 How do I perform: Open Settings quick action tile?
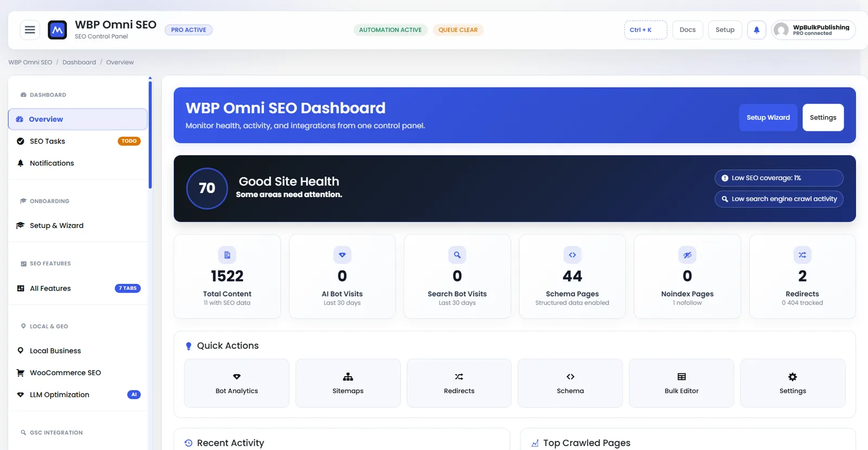(x=793, y=383)
